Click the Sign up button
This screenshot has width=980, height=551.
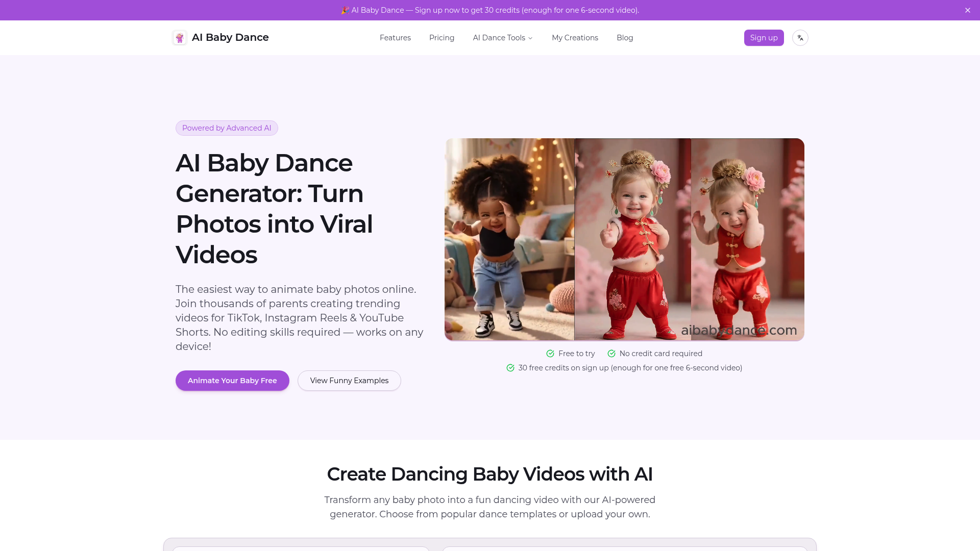click(x=763, y=37)
